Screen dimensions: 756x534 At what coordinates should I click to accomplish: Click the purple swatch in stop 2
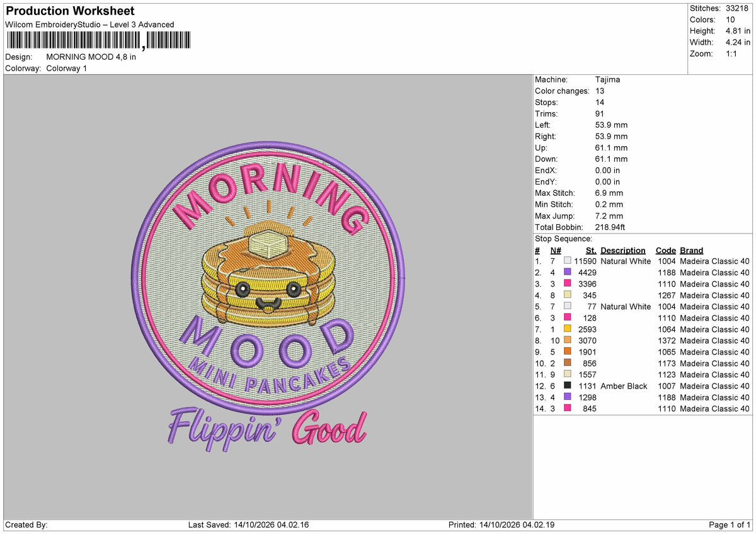tap(568, 273)
